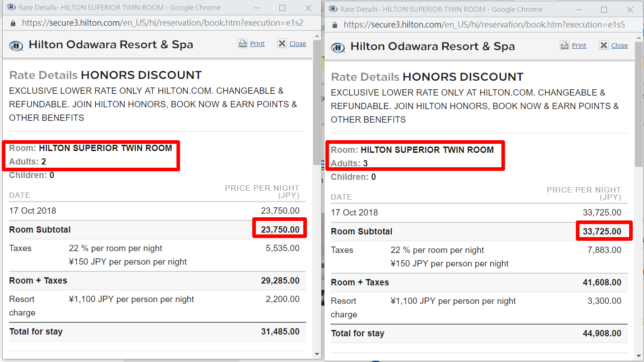Image resolution: width=644 pixels, height=362 pixels.
Task: Click the printer icon in left window
Action: click(x=243, y=44)
